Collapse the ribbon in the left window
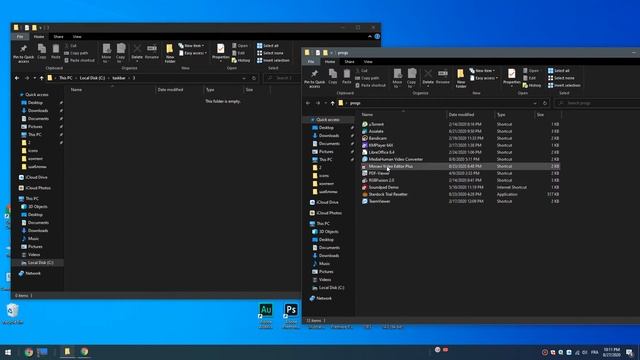This screenshot has width=640, height=360. 370,37
